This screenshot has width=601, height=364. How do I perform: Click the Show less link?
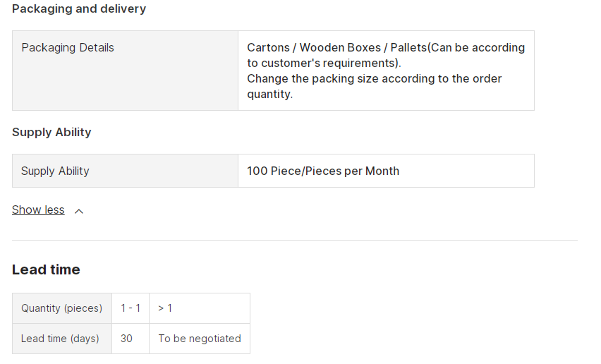pyautogui.click(x=38, y=210)
